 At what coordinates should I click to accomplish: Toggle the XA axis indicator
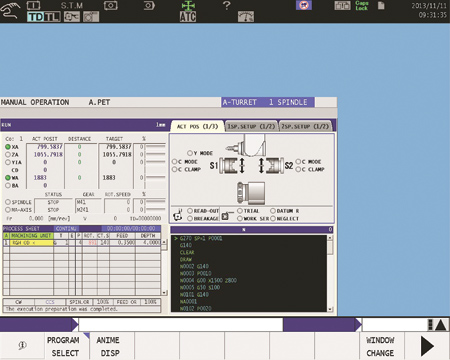pyautogui.click(x=8, y=147)
